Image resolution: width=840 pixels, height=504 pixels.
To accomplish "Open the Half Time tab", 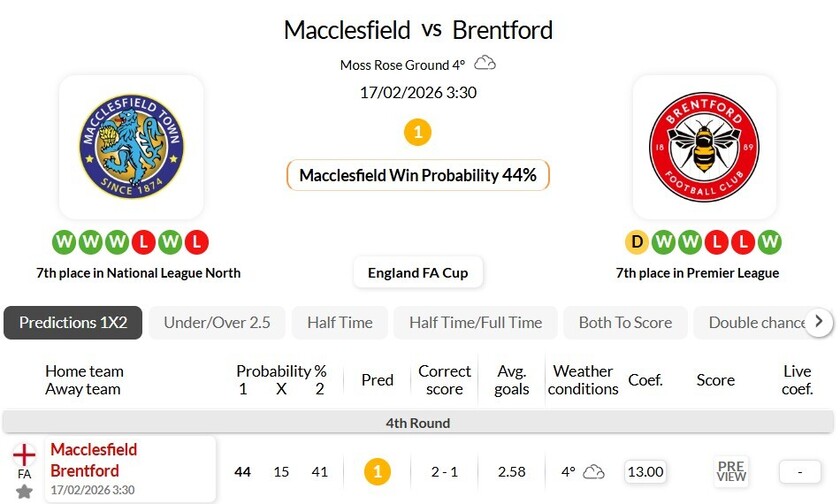I will tap(340, 323).
